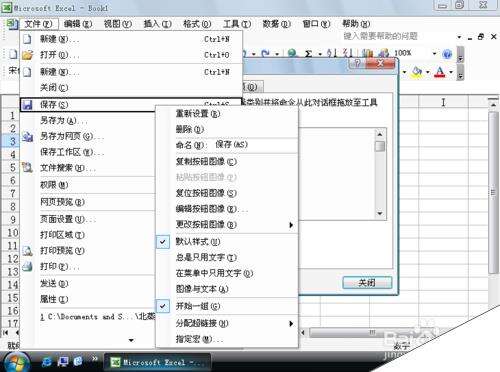Image resolution: width=500 pixels, height=372 pixels.
Task: Click the Save as Web Page icon
Action: point(27,136)
